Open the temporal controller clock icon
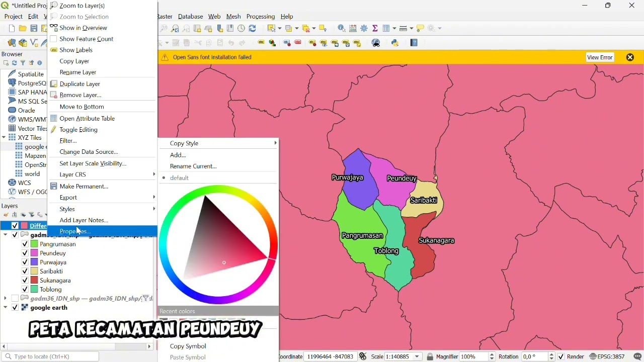The image size is (644, 362). click(x=242, y=29)
